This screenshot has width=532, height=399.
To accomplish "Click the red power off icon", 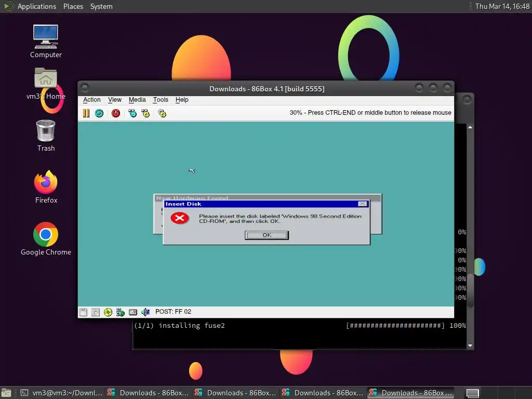I will tap(116, 113).
